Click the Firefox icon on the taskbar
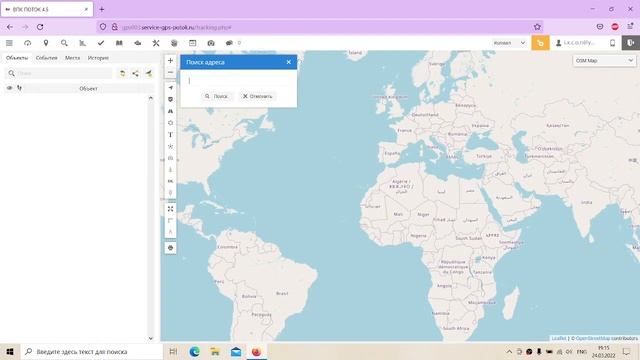Image resolution: width=640 pixels, height=360 pixels. point(256,351)
